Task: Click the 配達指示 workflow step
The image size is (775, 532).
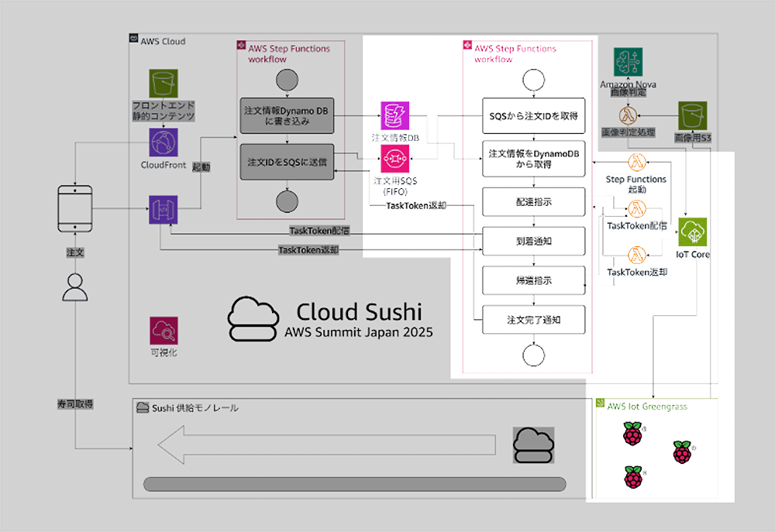Action: pos(533,201)
